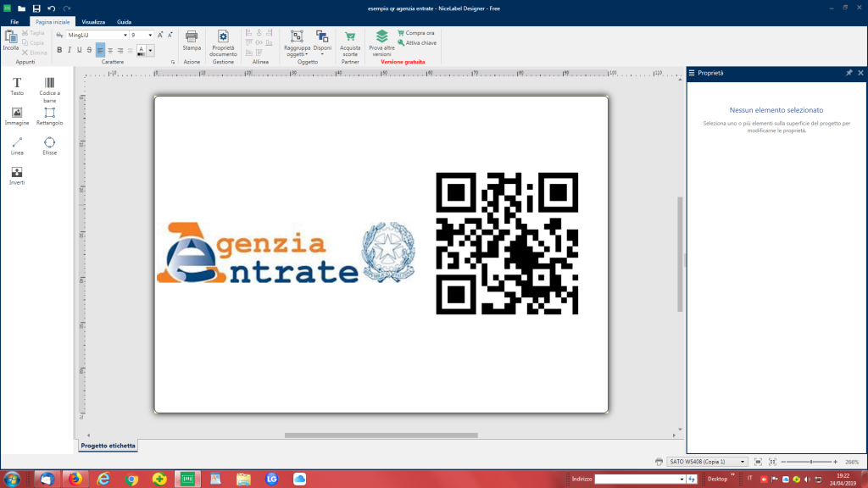Open Firefox from the taskbar
This screenshot has height=488, width=868.
tap(75, 479)
